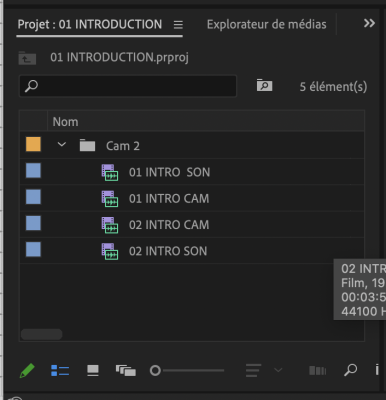Image resolution: width=386 pixels, height=400 pixels.
Task: Click the find magnifier icon in bottom toolbar
Action: click(x=350, y=370)
